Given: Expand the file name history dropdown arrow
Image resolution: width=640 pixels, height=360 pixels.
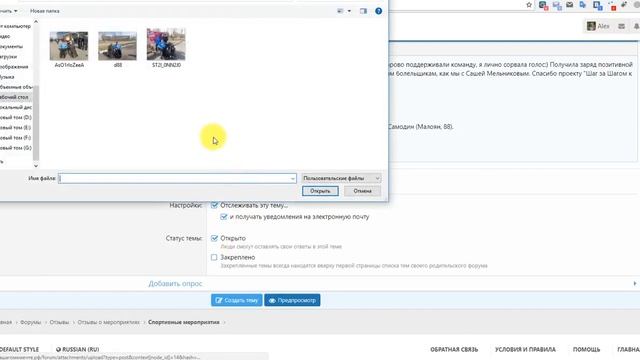Looking at the screenshot, I should [292, 178].
